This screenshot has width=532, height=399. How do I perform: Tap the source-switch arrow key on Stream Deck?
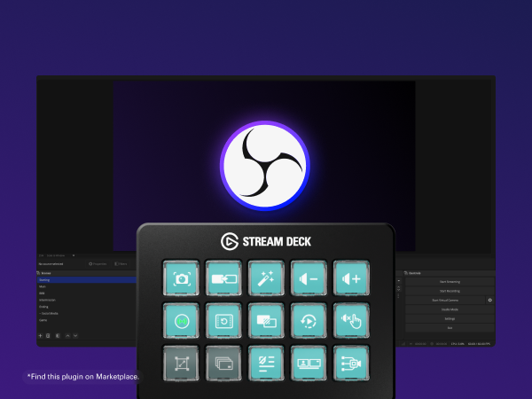223,278
